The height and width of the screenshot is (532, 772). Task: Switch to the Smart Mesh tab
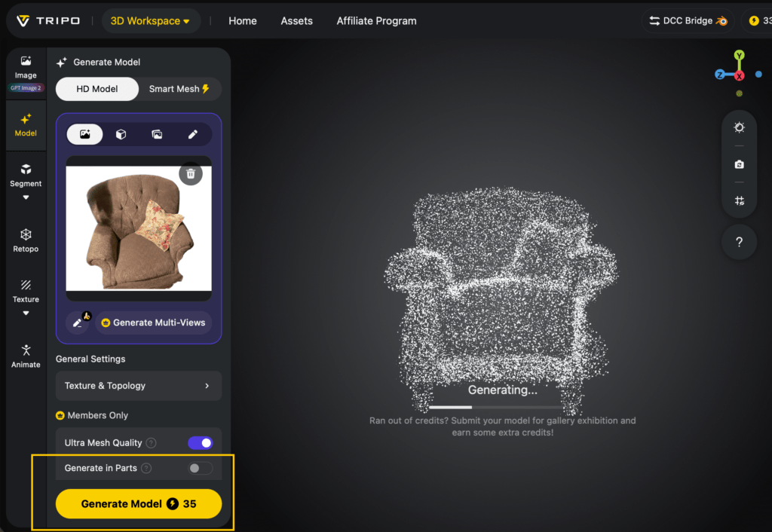(x=179, y=89)
